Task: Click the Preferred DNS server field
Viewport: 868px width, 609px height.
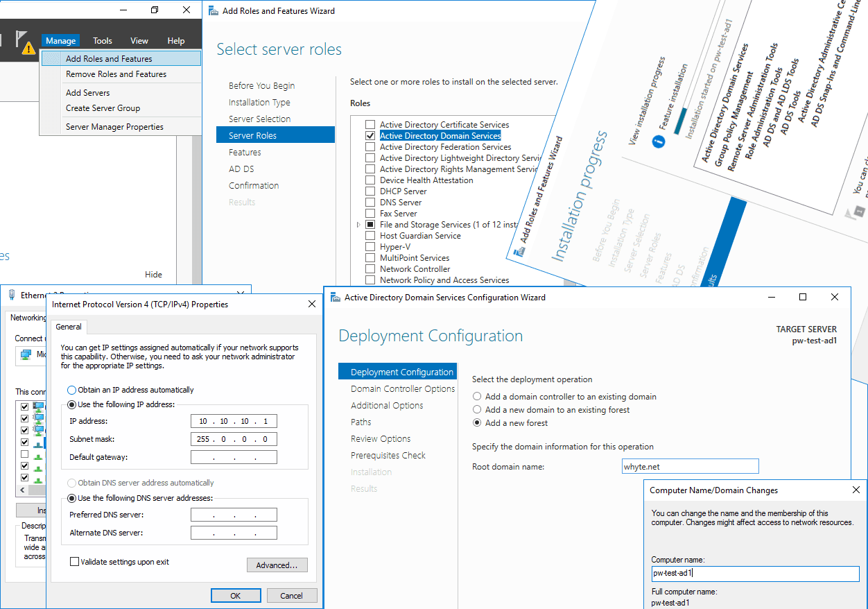Action: click(234, 515)
